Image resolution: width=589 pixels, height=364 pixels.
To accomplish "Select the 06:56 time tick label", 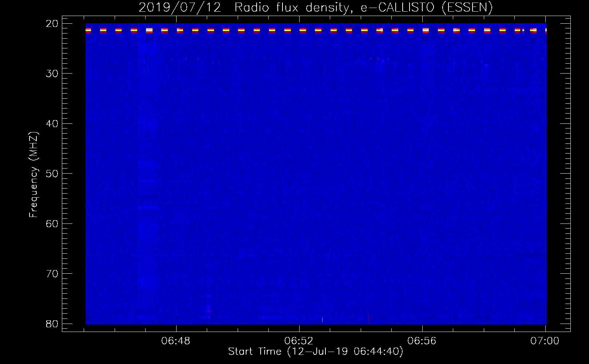I will coord(422,341).
